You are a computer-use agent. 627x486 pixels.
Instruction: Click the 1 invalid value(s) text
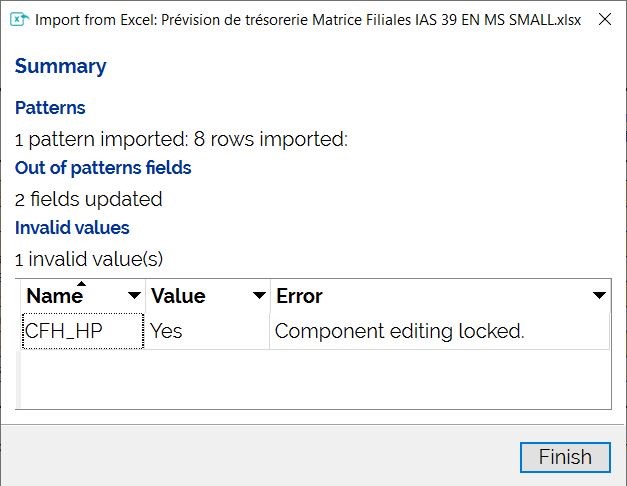pos(89,259)
